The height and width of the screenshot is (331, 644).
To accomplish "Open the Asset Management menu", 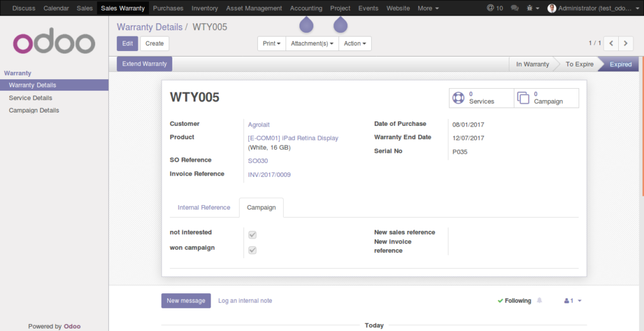I will [x=254, y=8].
